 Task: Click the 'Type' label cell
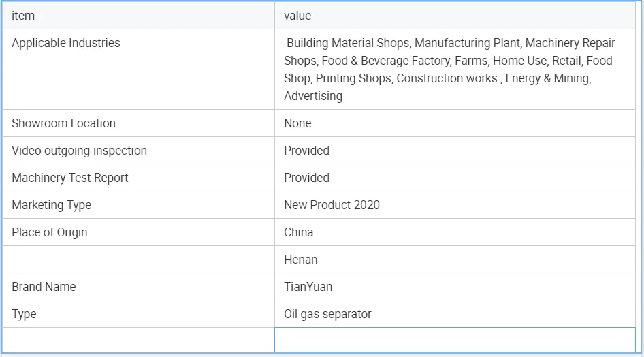click(24, 314)
